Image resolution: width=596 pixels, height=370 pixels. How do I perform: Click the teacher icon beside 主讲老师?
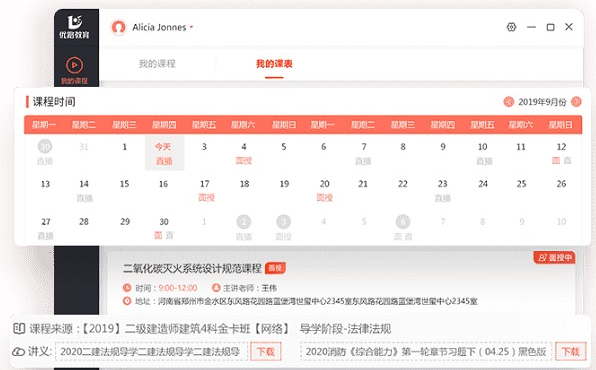(216, 288)
